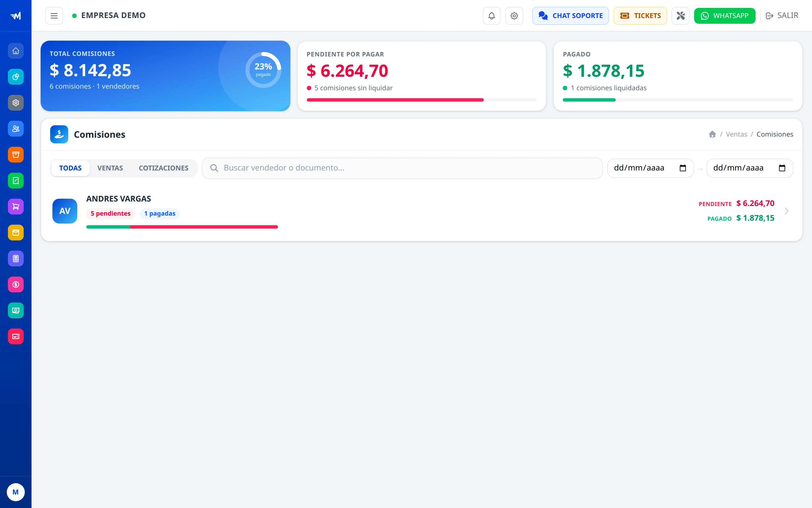Viewport: 812px width, 508px height.
Task: Click the '1 pagadas' badge
Action: point(160,214)
